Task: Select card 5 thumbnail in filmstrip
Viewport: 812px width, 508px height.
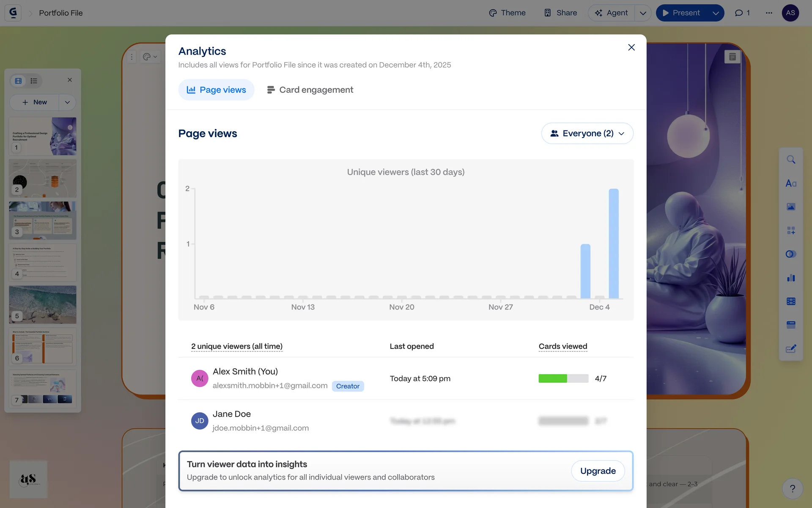Action: [43, 304]
